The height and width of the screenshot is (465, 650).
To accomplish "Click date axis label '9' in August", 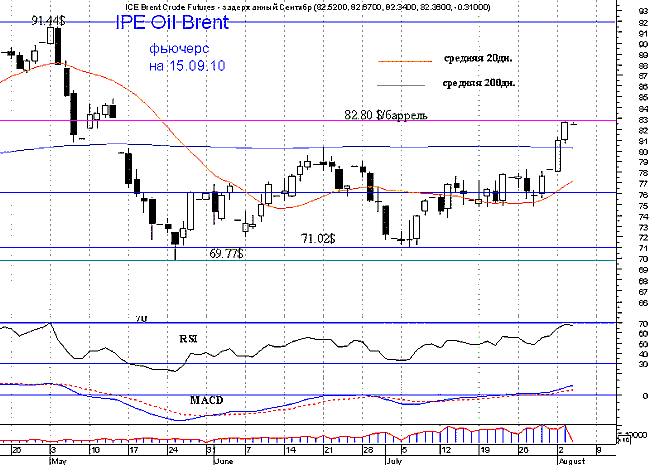I will [x=598, y=450].
